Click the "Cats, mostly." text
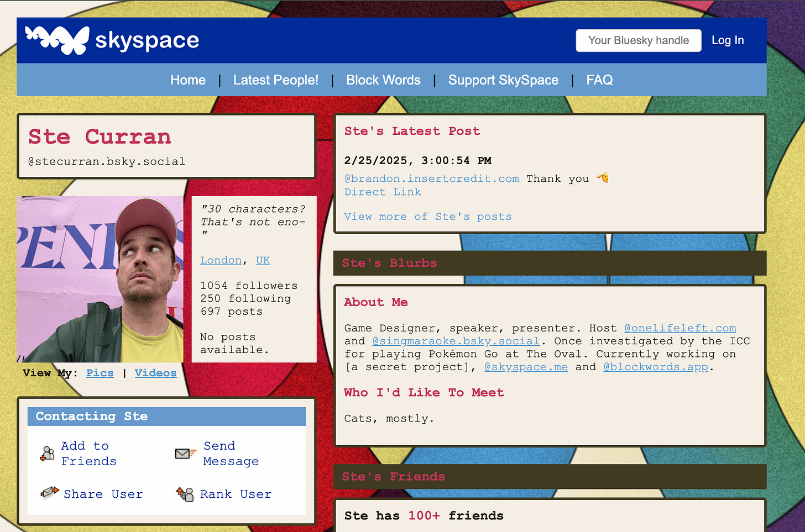This screenshot has width=805, height=532. point(389,418)
